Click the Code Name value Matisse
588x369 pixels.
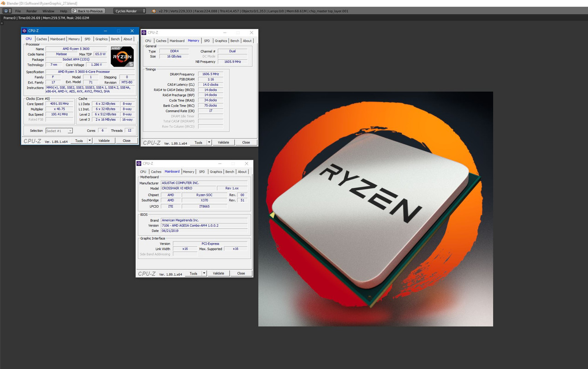[x=61, y=54]
